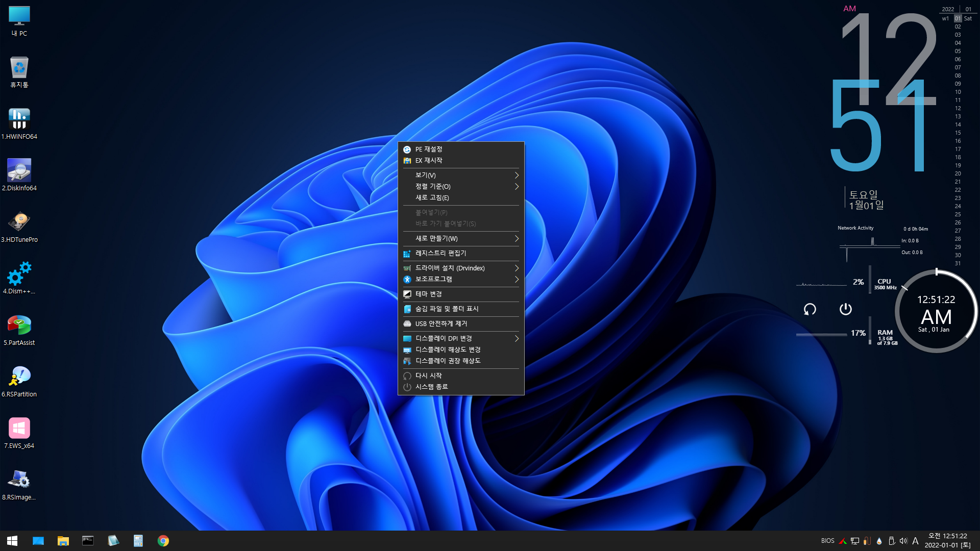The height and width of the screenshot is (551, 980).
Task: Expand the 정렬 기준(O) submenu
Action: pos(461,187)
